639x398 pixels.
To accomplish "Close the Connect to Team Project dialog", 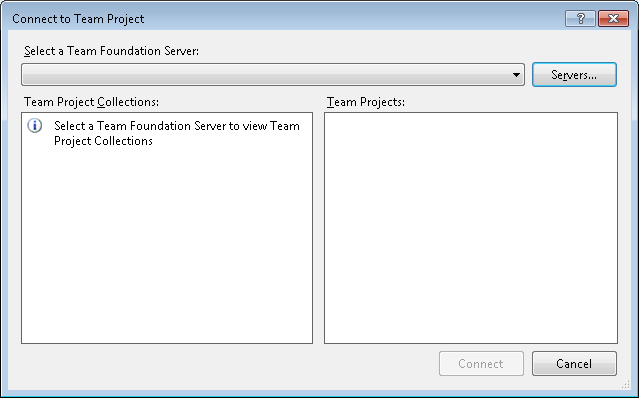I will click(613, 19).
